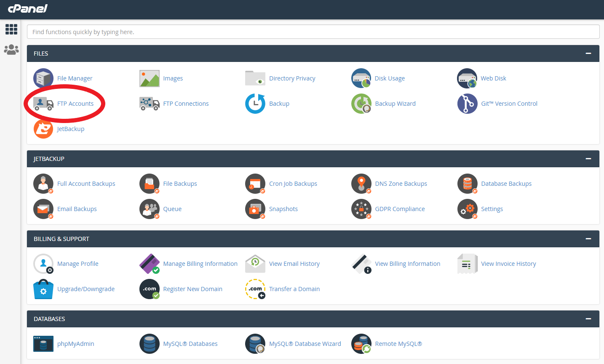The width and height of the screenshot is (604, 364).
Task: Open the Transfer a Domain link
Action: click(x=294, y=289)
